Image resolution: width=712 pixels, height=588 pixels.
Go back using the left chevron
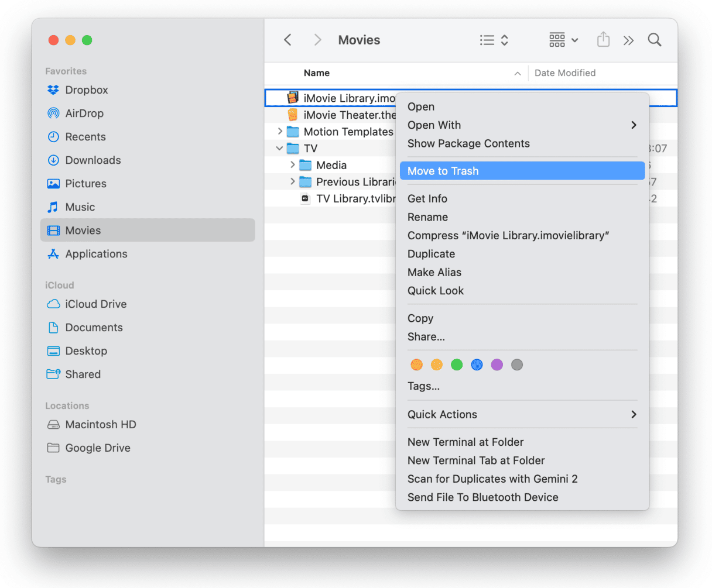point(287,40)
